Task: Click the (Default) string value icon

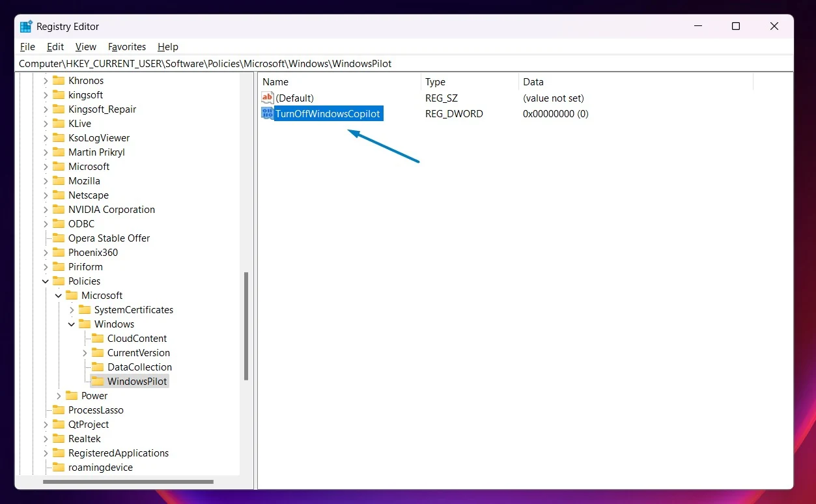Action: click(x=268, y=98)
